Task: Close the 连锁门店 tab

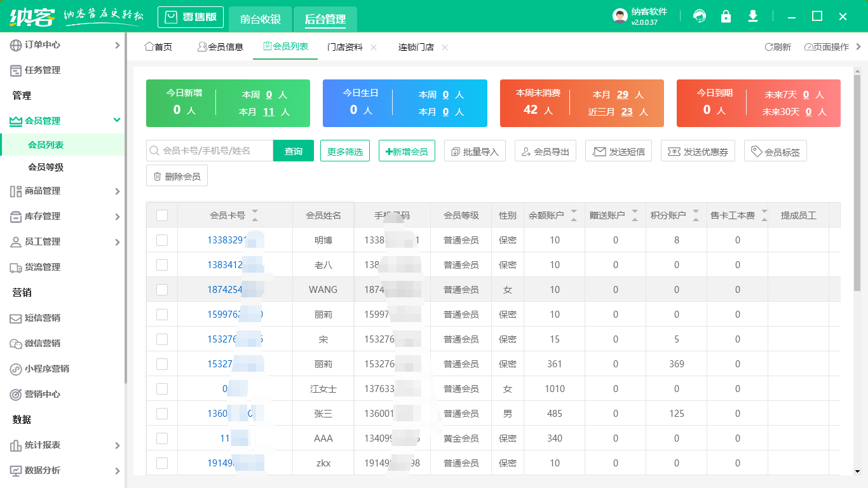Action: tap(445, 47)
